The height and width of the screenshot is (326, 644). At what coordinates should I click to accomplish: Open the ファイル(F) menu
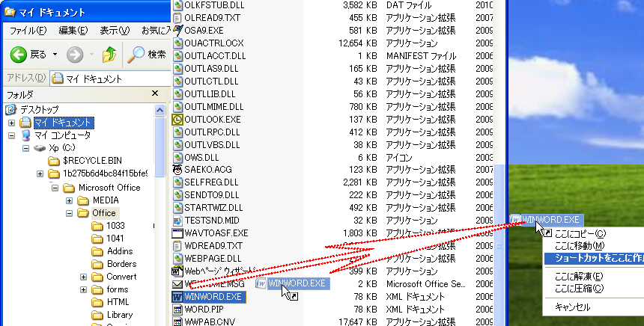point(28,31)
